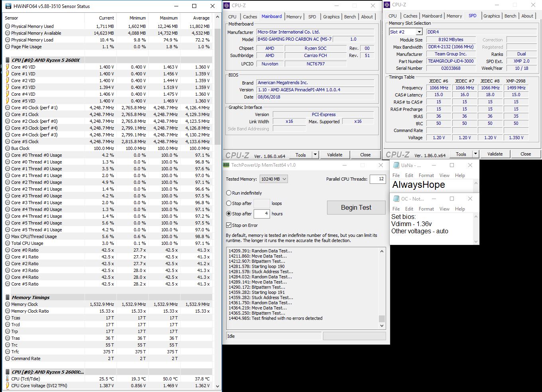Open Tools dropdown arrow in Mainboard CPU-Z
Screen dimensions: 542x392
[315, 155]
